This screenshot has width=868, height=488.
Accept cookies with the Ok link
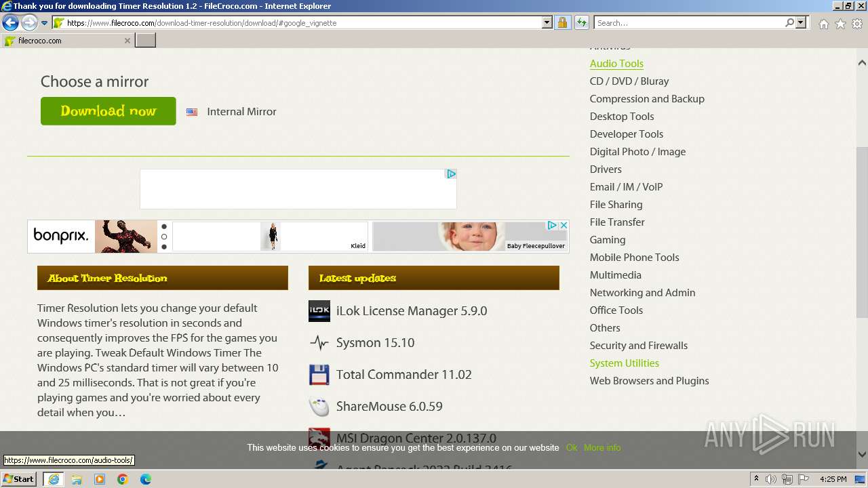(572, 448)
